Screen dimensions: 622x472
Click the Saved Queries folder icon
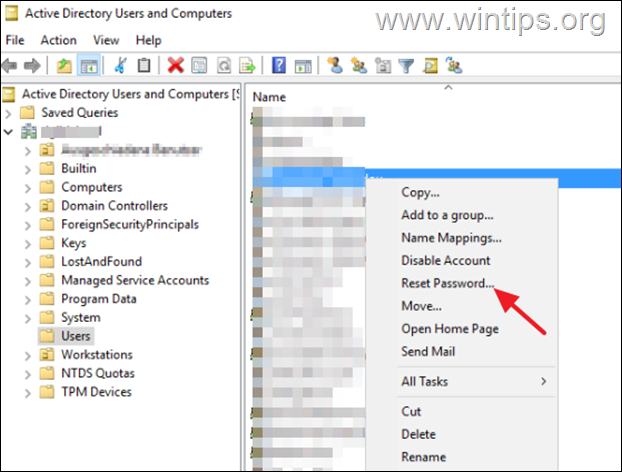[27, 113]
